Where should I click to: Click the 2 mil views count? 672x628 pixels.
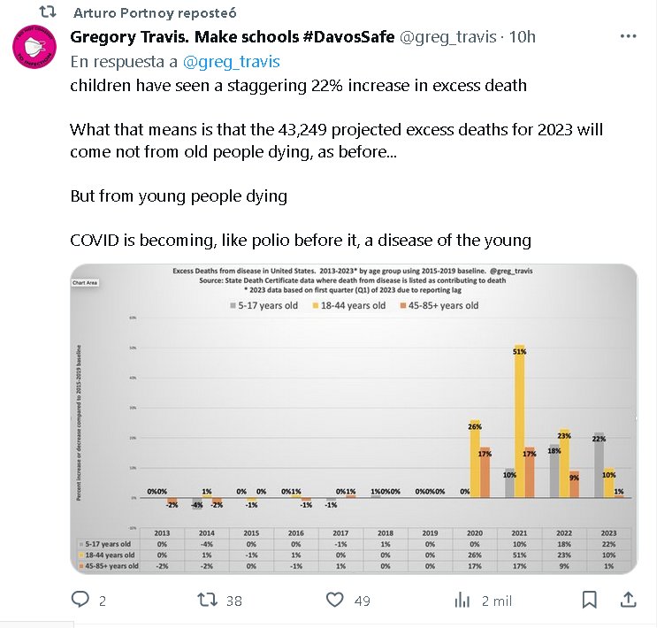pos(496,601)
